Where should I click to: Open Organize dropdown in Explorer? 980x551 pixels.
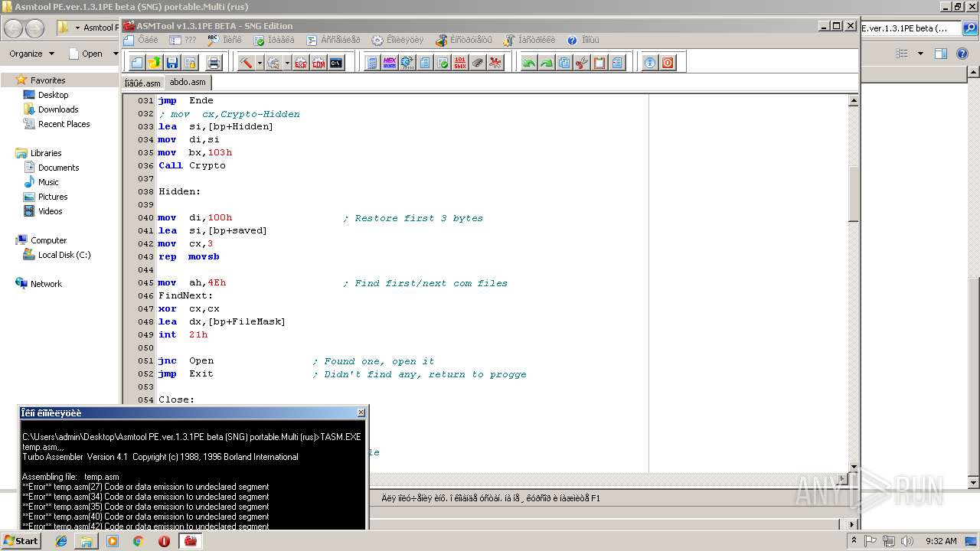click(x=31, y=54)
